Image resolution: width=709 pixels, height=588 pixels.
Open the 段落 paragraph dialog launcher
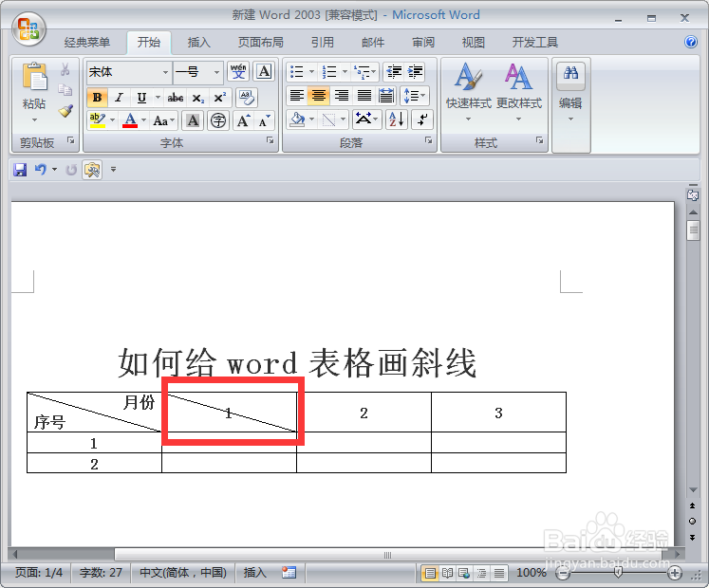[428, 140]
